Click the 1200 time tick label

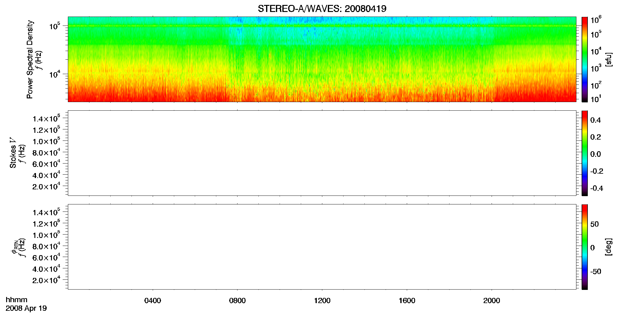tap(322, 301)
